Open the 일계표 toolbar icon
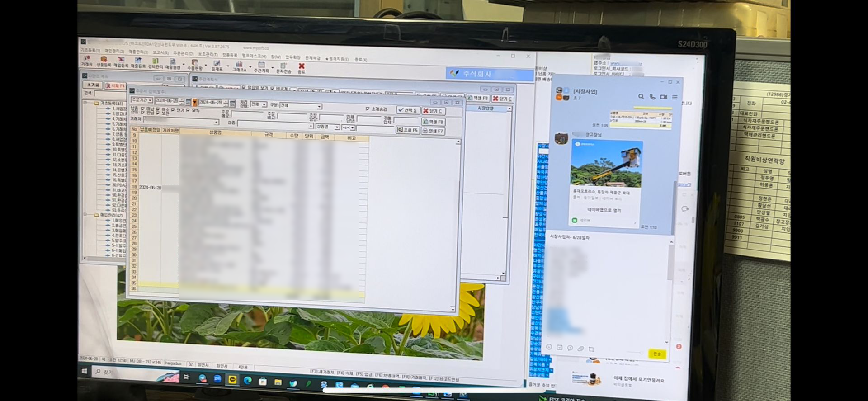 tap(217, 66)
